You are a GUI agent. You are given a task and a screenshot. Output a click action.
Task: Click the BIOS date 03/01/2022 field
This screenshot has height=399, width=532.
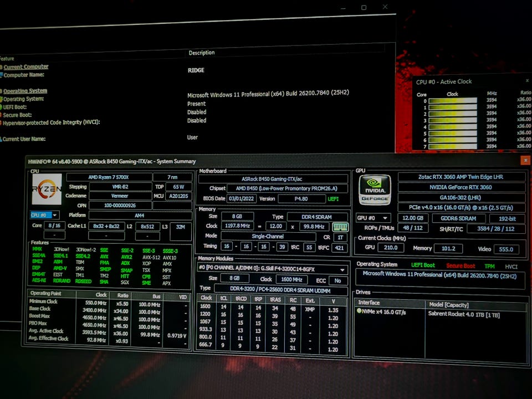[x=241, y=198]
